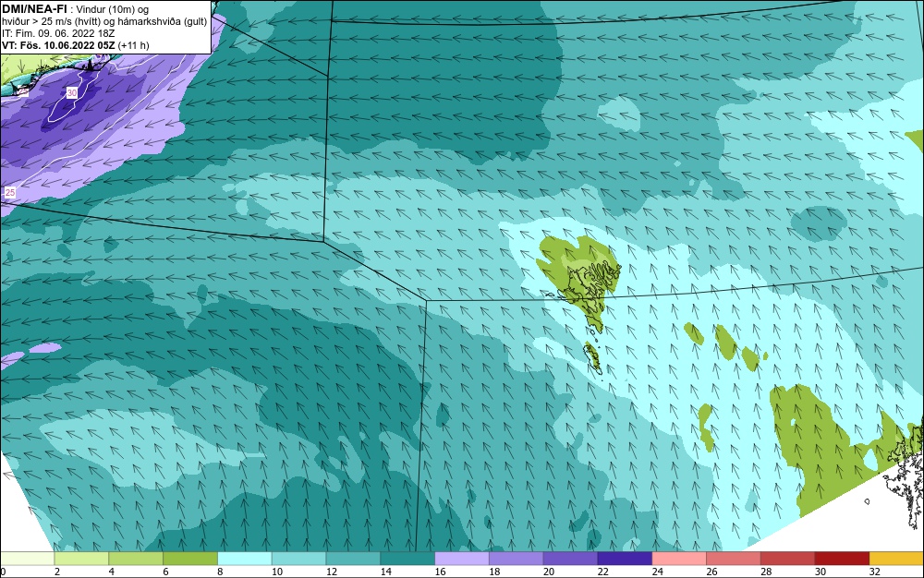Screen dimensions: 924x578
Task: Select the orange above-32 m/s legend swatch
Action: coord(896,559)
